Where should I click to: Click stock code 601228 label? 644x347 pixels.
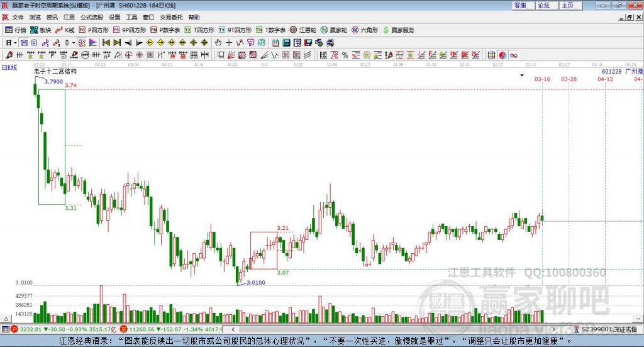(x=611, y=71)
